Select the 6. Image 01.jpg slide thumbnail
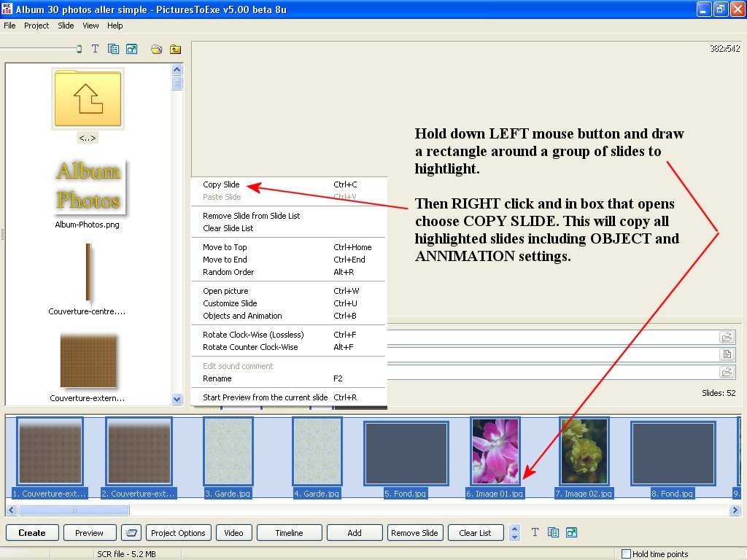This screenshot has height=560, width=747. 495,451
